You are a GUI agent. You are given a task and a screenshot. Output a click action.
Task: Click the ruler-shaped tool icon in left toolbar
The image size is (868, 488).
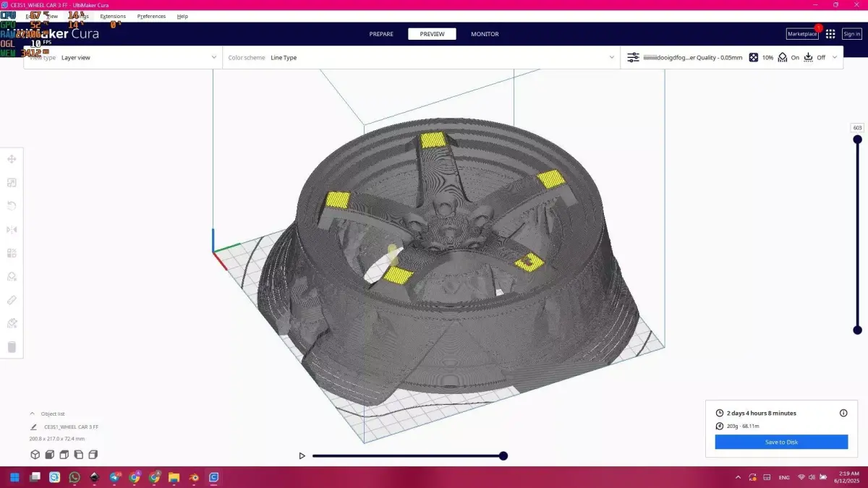(12, 300)
